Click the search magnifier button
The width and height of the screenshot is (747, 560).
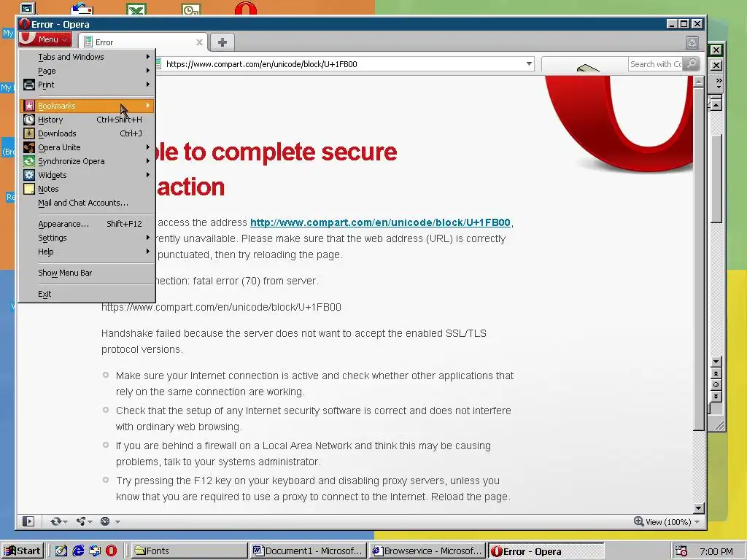point(692,64)
